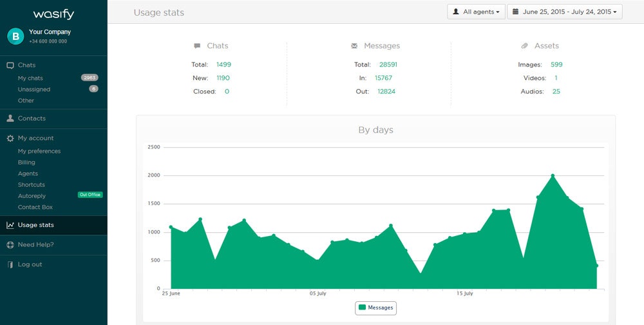The image size is (644, 325).
Task: Click the Need Help lifebuoy icon
Action: click(x=10, y=245)
